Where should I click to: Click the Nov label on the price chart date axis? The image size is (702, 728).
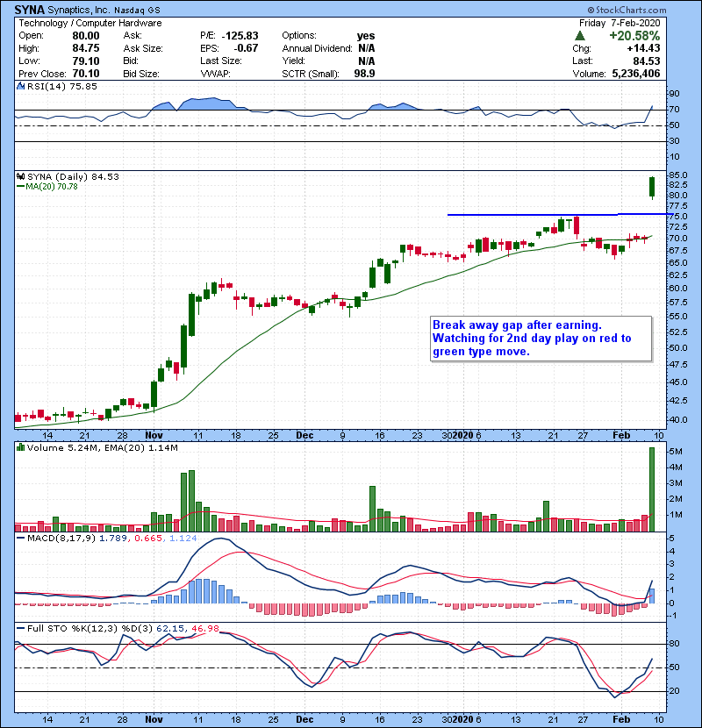(154, 436)
